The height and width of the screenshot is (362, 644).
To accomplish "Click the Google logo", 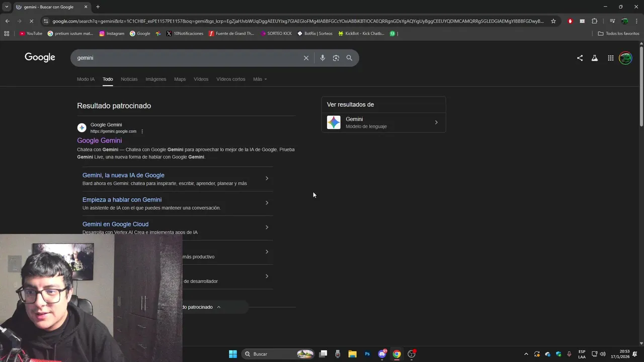I will (40, 57).
